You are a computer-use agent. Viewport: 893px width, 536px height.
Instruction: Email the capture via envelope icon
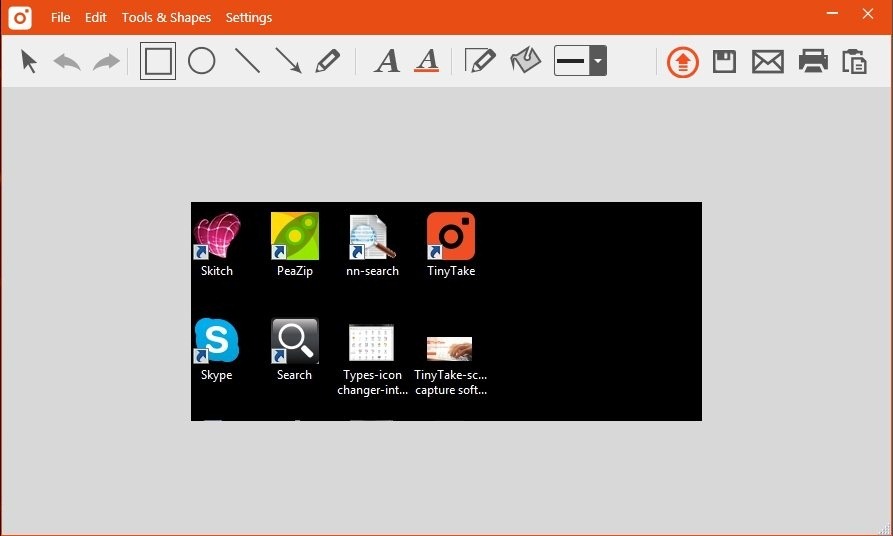[768, 62]
